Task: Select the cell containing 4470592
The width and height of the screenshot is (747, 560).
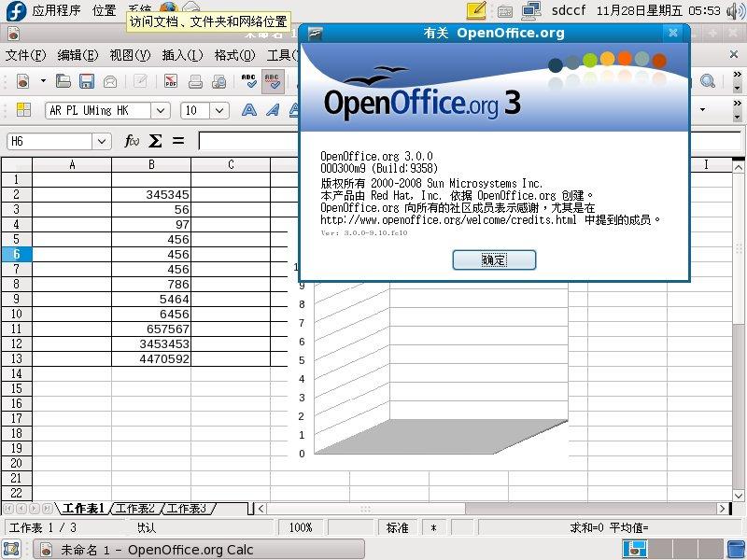Action: [151, 358]
